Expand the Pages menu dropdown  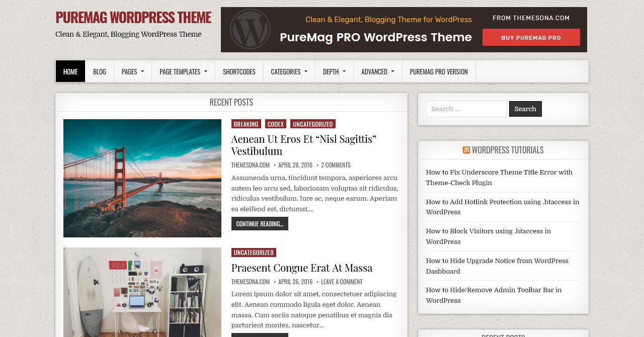[x=133, y=71]
